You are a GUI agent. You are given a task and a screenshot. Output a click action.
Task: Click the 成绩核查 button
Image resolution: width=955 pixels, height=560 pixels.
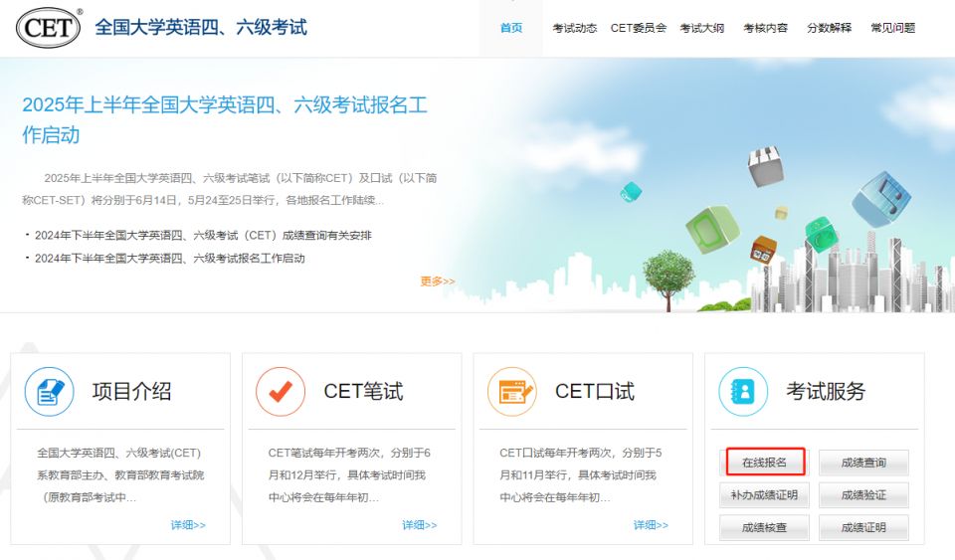(764, 527)
